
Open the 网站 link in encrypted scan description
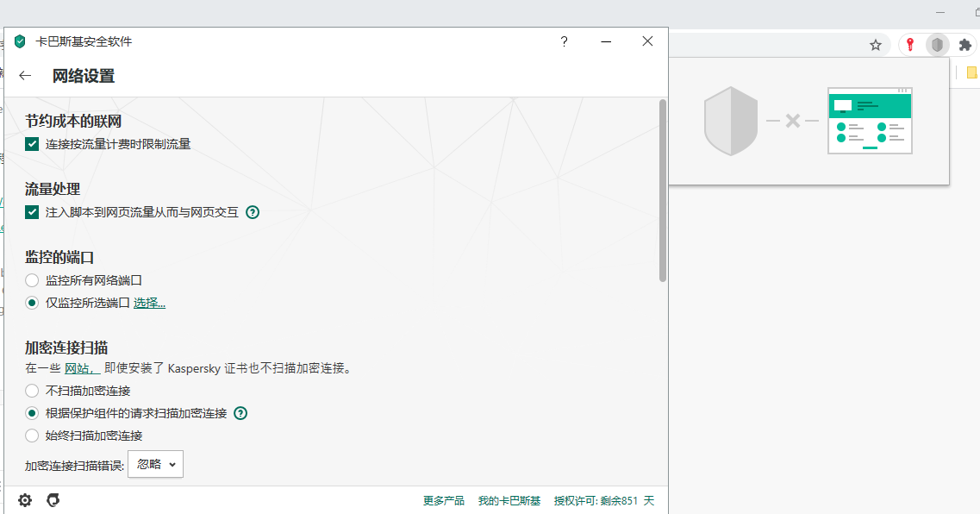[x=81, y=368]
